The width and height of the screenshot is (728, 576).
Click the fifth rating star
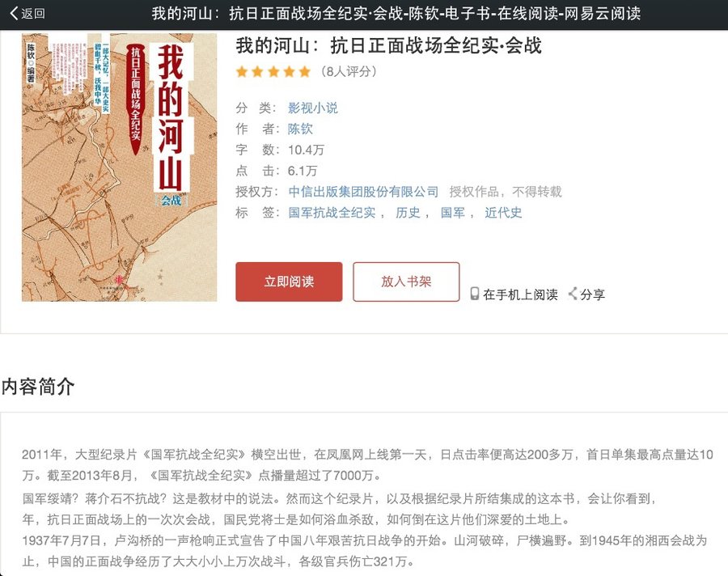(x=304, y=72)
